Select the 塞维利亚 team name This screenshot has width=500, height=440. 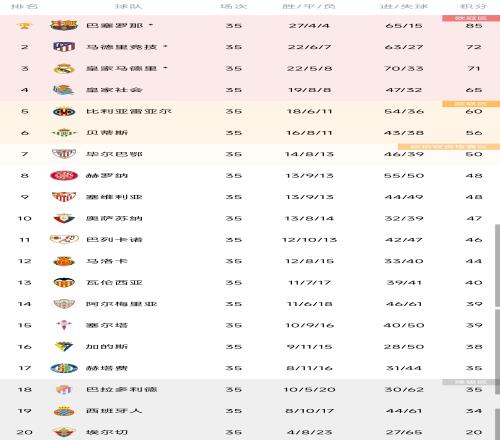click(x=114, y=197)
